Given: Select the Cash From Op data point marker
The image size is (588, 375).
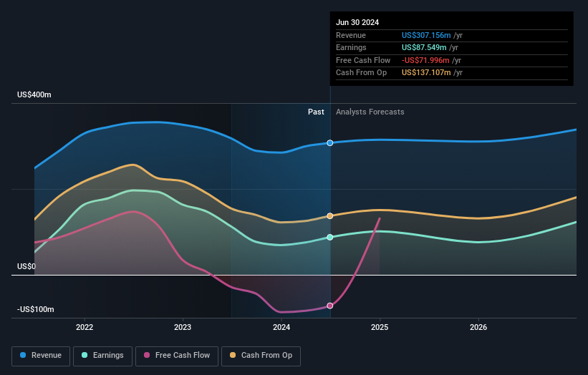Looking at the screenshot, I should pyautogui.click(x=330, y=216).
